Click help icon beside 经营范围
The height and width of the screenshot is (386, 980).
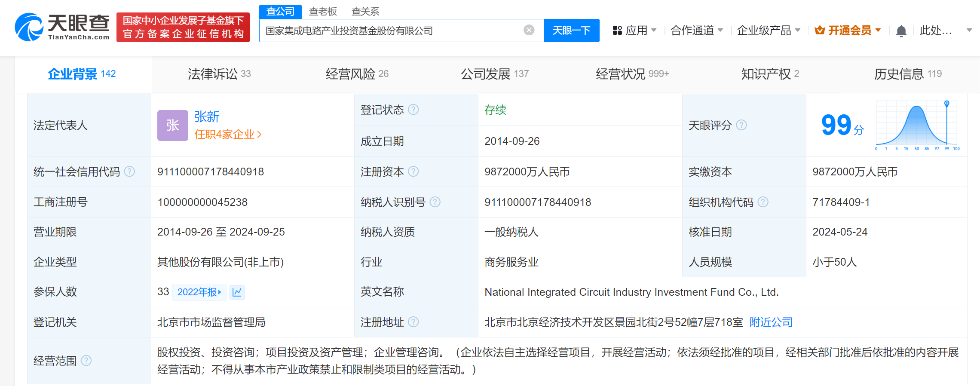(x=86, y=361)
